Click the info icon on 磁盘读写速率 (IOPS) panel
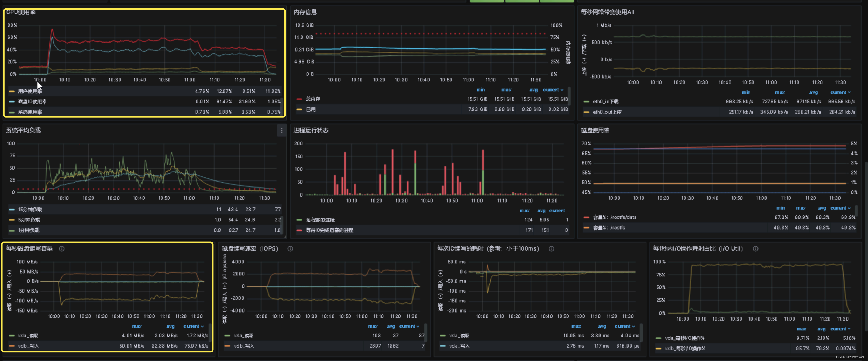 click(291, 248)
